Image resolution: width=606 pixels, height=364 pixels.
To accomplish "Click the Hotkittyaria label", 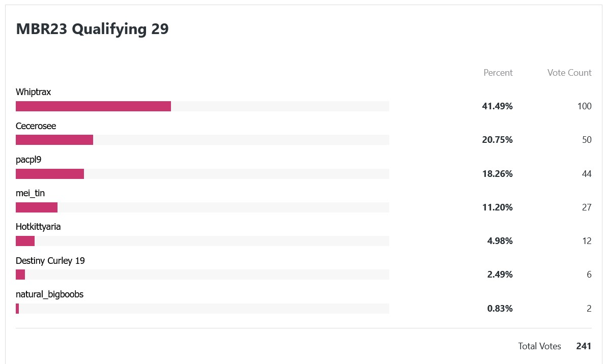I will [x=38, y=227].
